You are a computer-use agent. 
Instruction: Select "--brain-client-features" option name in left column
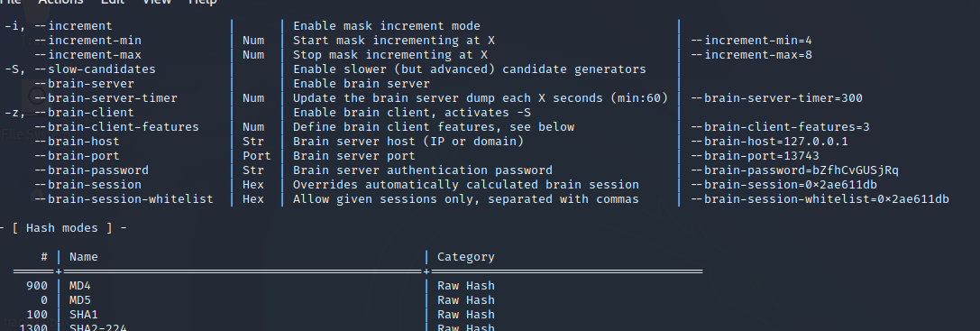tap(116, 127)
